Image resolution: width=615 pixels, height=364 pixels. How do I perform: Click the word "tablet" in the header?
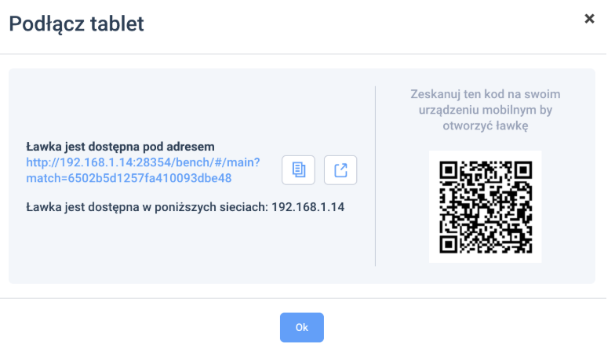pyautogui.click(x=116, y=24)
